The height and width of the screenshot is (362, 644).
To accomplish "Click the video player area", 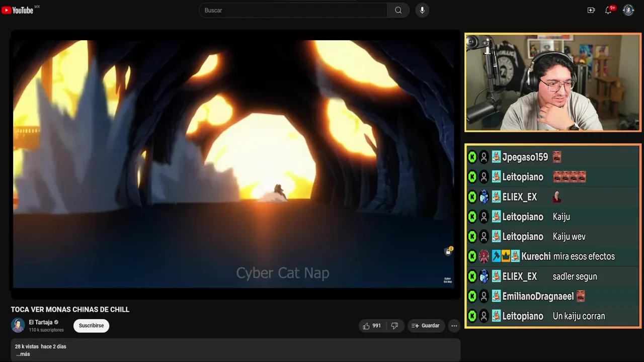I will [x=235, y=164].
